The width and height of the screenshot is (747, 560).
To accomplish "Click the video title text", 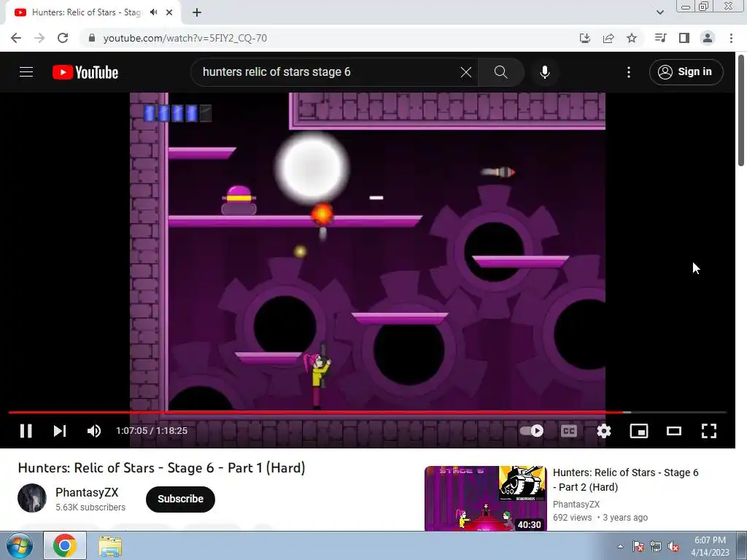I will 161,468.
